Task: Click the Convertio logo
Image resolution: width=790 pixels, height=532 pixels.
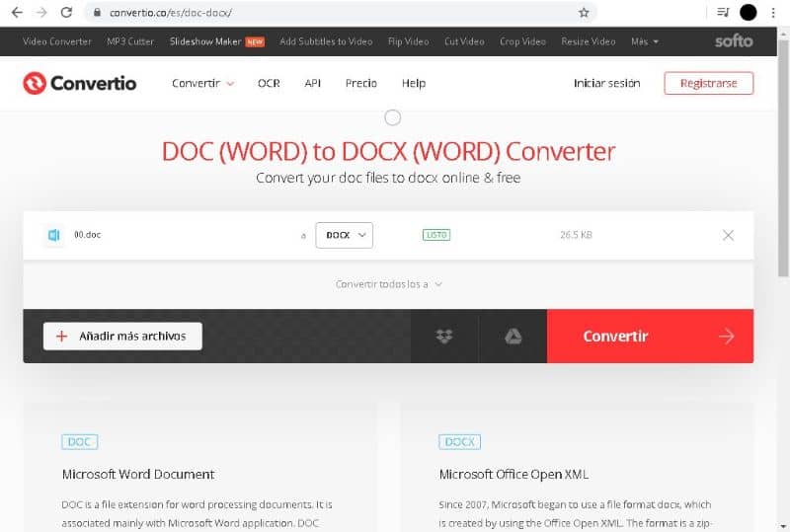Action: (80, 83)
